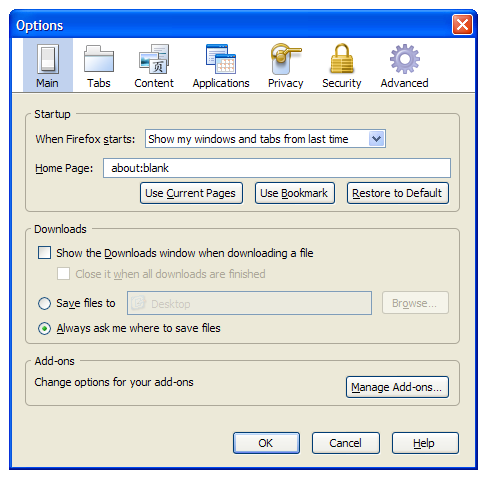
Task: Open the Tabs folder icon pane
Action: (99, 65)
